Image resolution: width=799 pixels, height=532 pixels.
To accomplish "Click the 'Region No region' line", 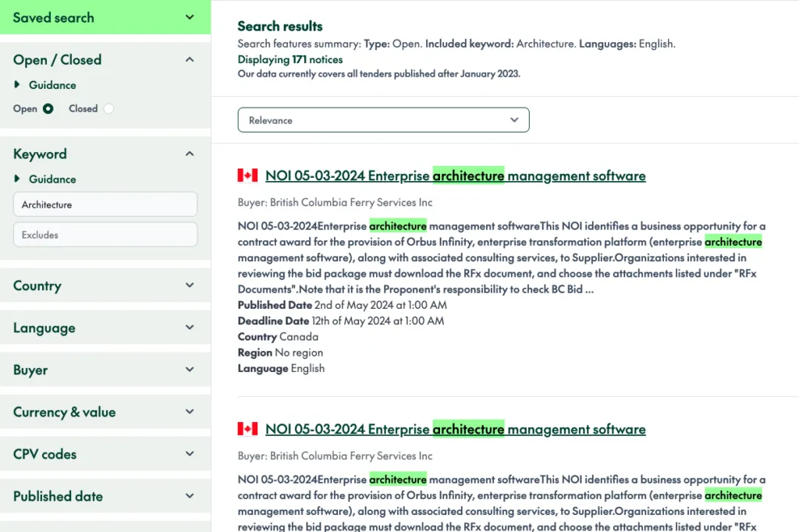I will coord(280,353).
